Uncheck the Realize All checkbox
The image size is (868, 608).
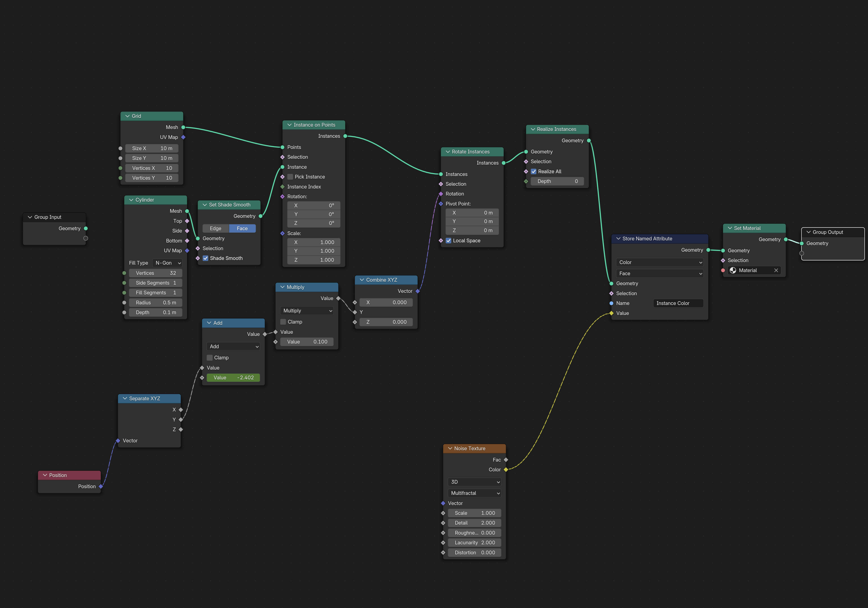pos(534,172)
